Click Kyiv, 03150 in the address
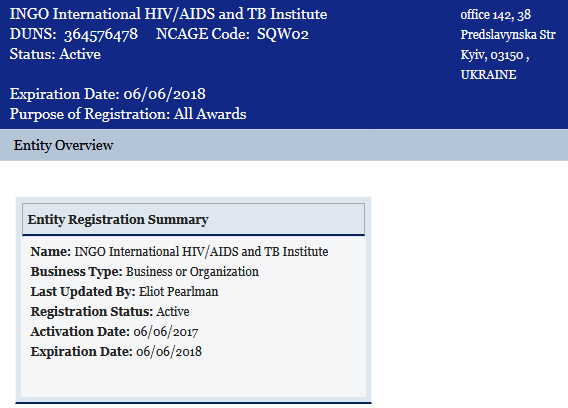 click(x=492, y=55)
